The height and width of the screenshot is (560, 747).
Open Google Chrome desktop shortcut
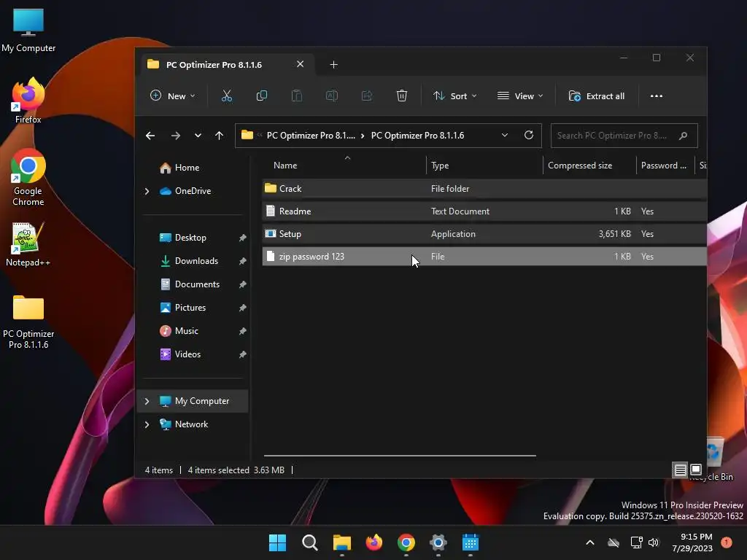[28, 177]
